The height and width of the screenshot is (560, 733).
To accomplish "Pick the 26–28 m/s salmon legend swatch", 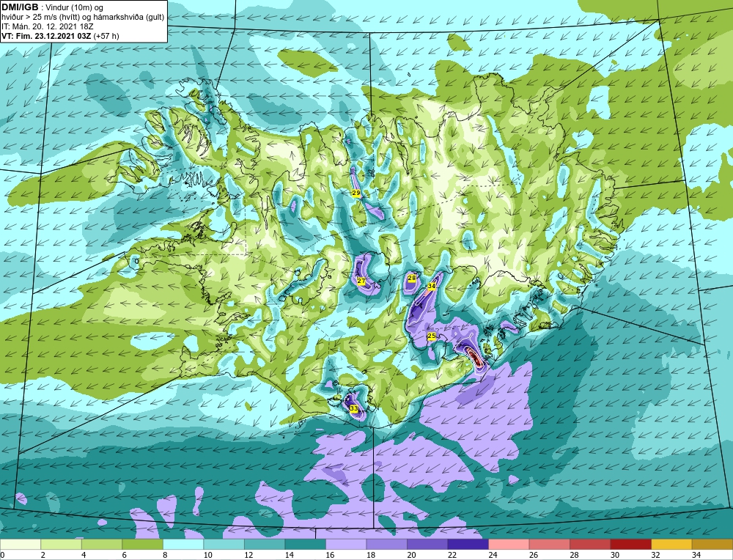I will [549, 545].
